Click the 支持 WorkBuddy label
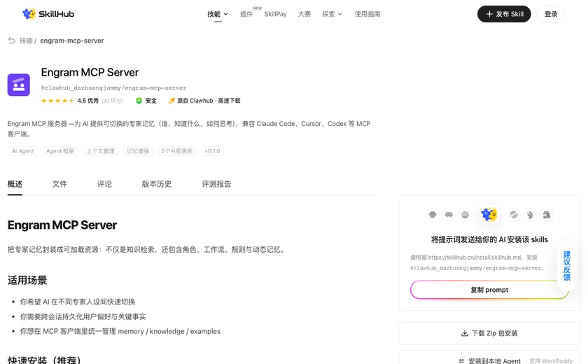This screenshot has width=588, height=364. 551,361
